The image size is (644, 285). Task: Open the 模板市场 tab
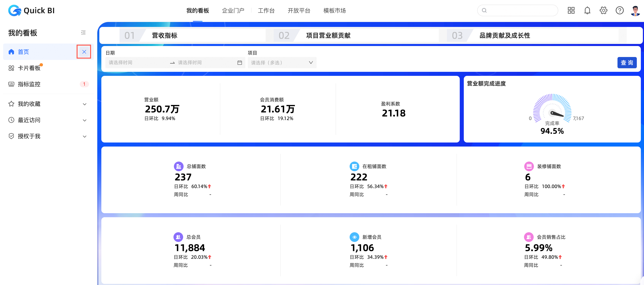tap(334, 11)
